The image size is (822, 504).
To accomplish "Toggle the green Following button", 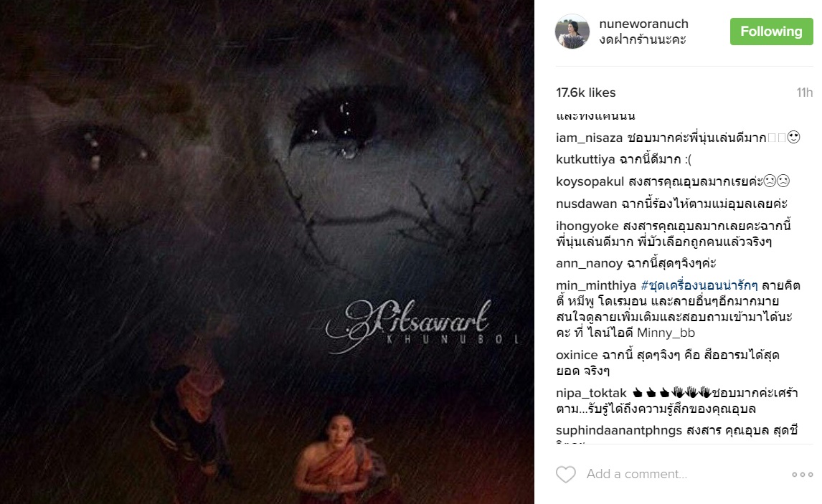I will coord(771,32).
